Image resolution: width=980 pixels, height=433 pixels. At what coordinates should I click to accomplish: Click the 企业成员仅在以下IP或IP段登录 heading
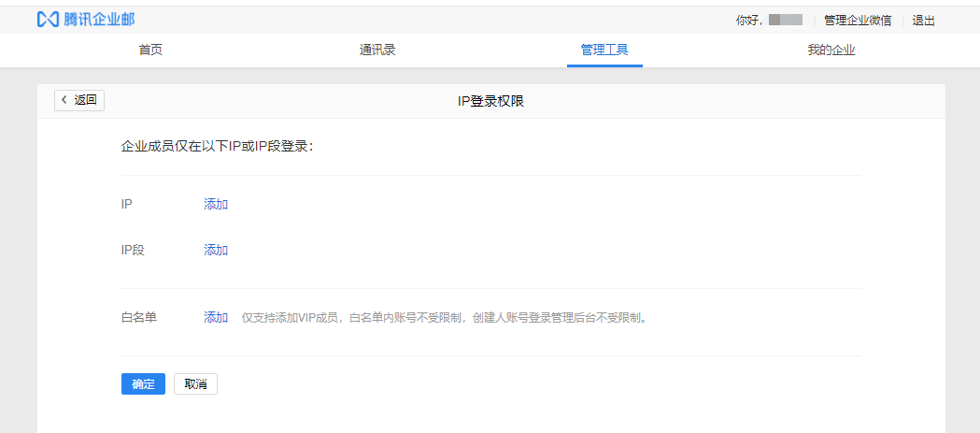(218, 147)
